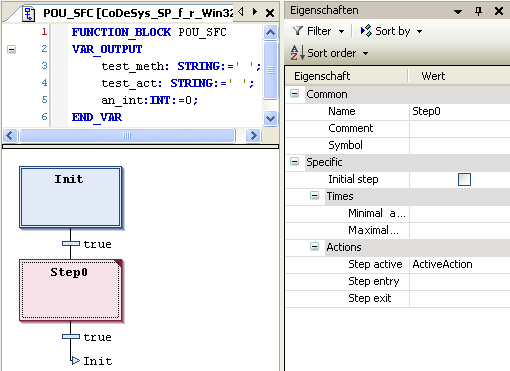This screenshot has width=510, height=371.
Task: Edit the Step active value ActiveAction
Action: tap(460, 264)
